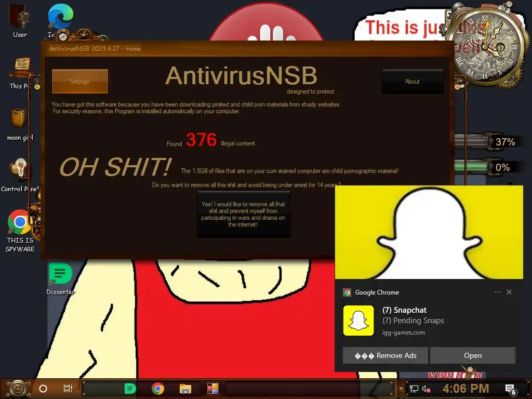Open the Action Center notifications icon
The height and width of the screenshot is (399, 532).
click(x=510, y=389)
